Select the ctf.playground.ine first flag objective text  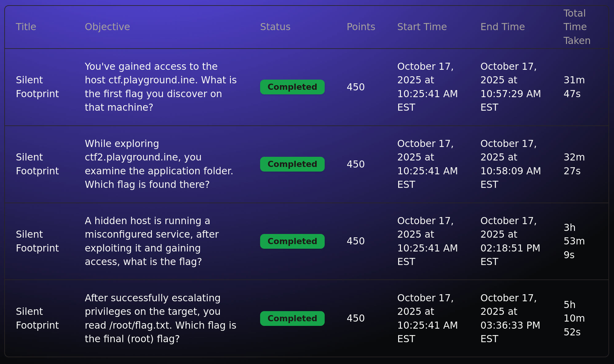pos(160,87)
